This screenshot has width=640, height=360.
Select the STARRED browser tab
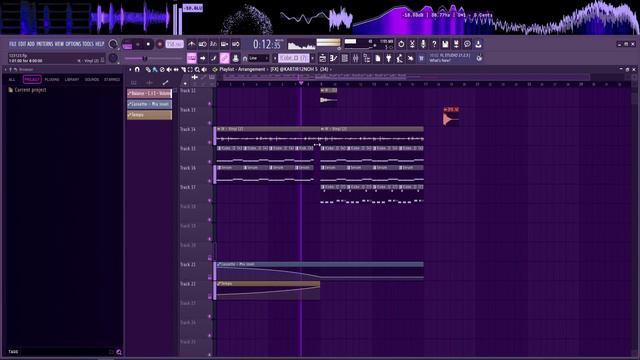[112, 80]
